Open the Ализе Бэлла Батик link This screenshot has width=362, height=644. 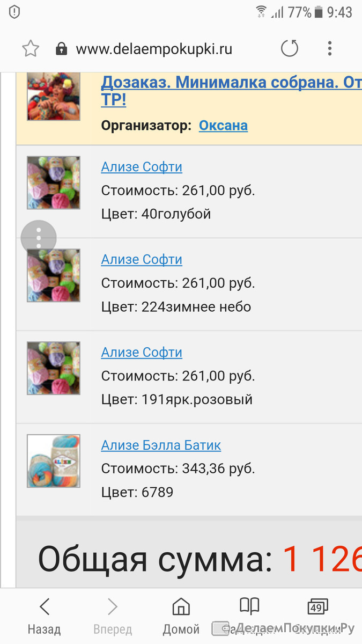(x=161, y=445)
